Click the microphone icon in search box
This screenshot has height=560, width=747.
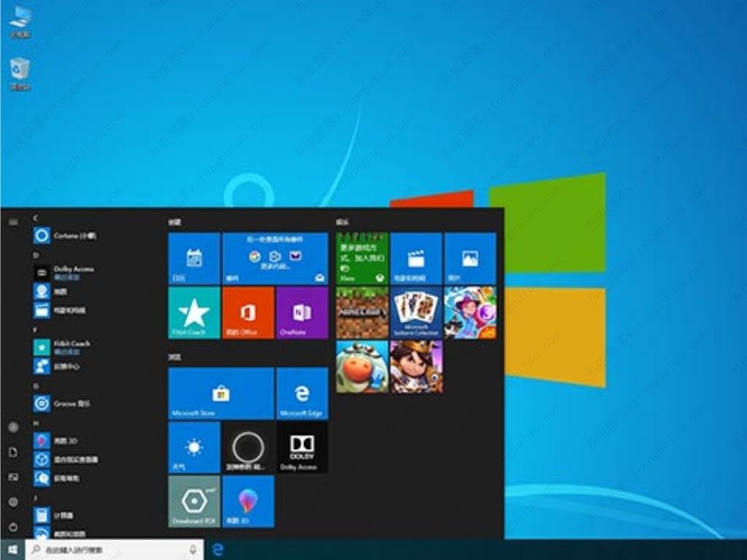193,550
